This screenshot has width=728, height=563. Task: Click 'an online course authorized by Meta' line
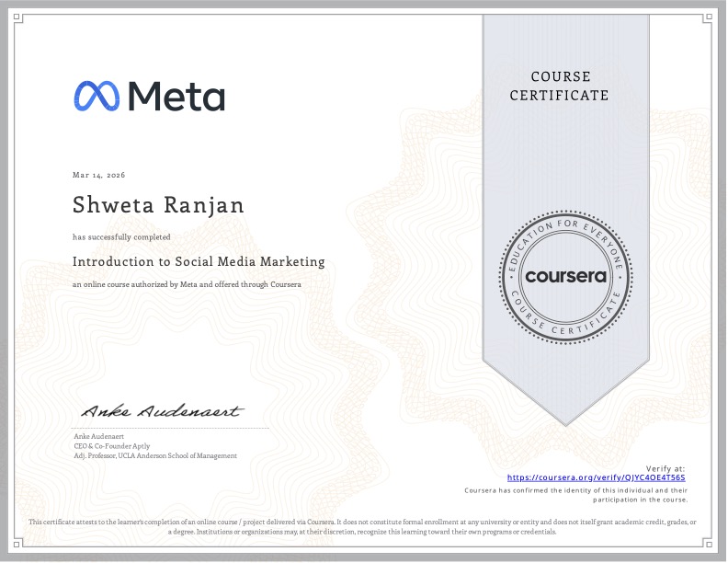pyautogui.click(x=187, y=284)
